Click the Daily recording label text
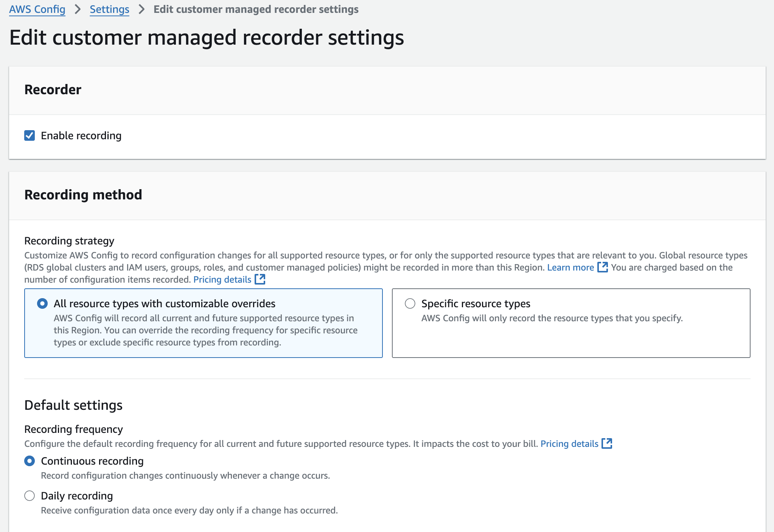Viewport: 774px width, 532px height. 77,496
